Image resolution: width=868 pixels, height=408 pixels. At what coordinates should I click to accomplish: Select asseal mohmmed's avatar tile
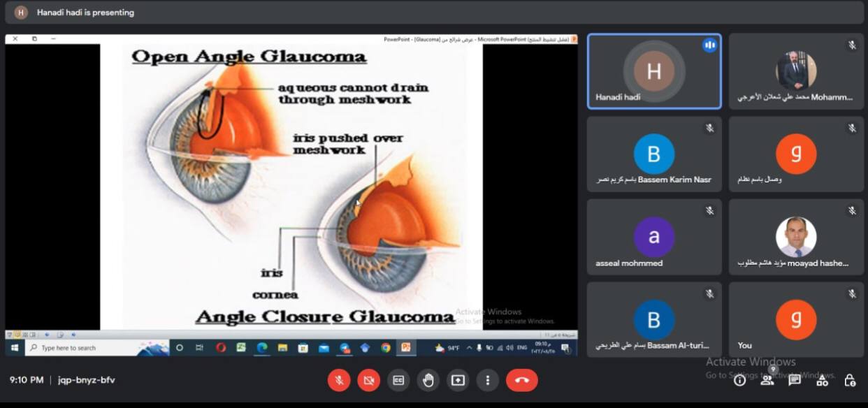(653, 237)
